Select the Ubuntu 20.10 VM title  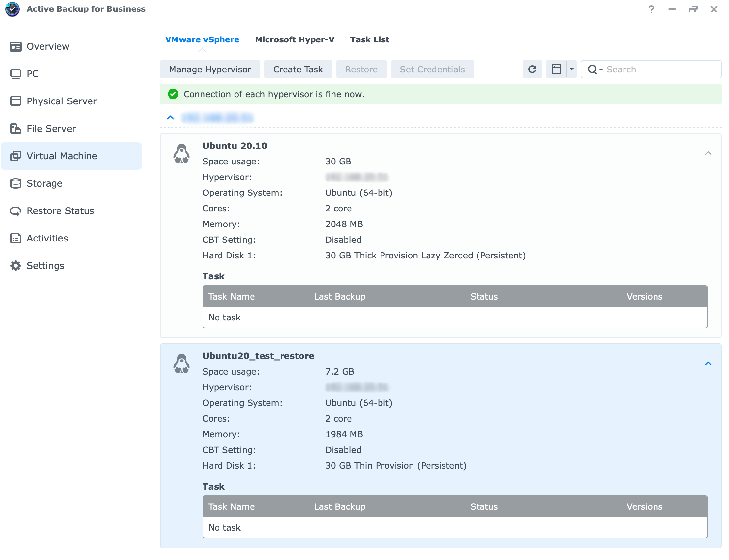(235, 146)
